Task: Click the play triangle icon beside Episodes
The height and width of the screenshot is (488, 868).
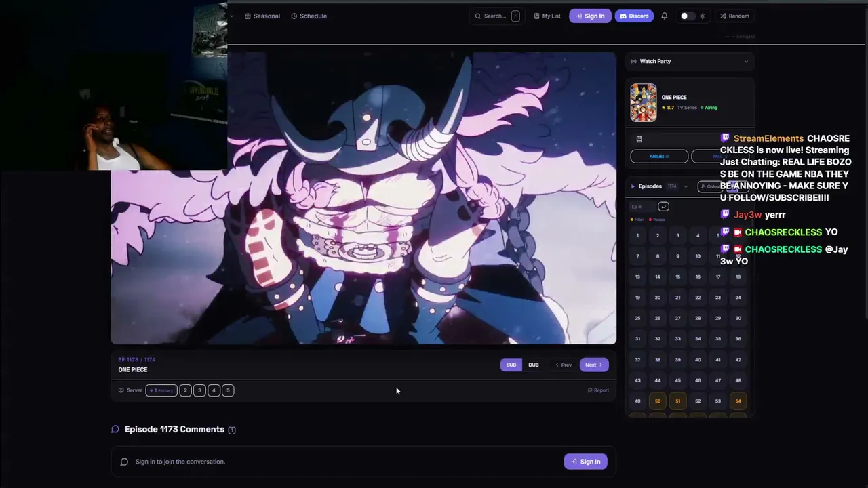Action: pyautogui.click(x=633, y=186)
